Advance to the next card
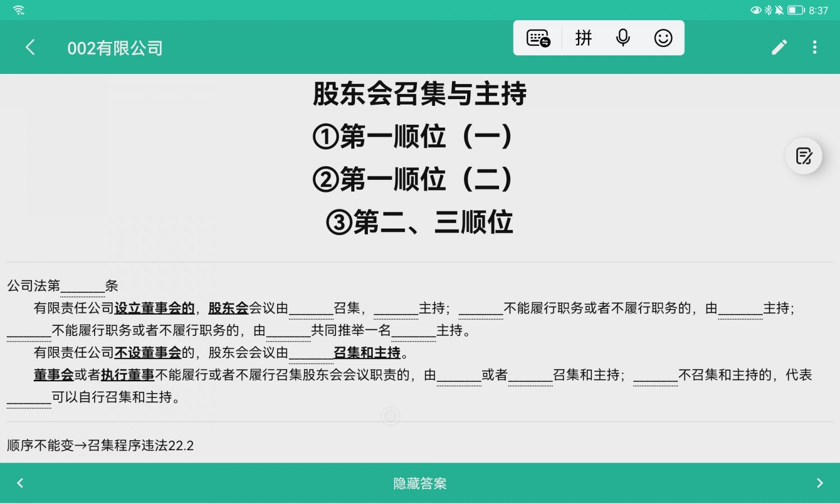 [x=819, y=483]
